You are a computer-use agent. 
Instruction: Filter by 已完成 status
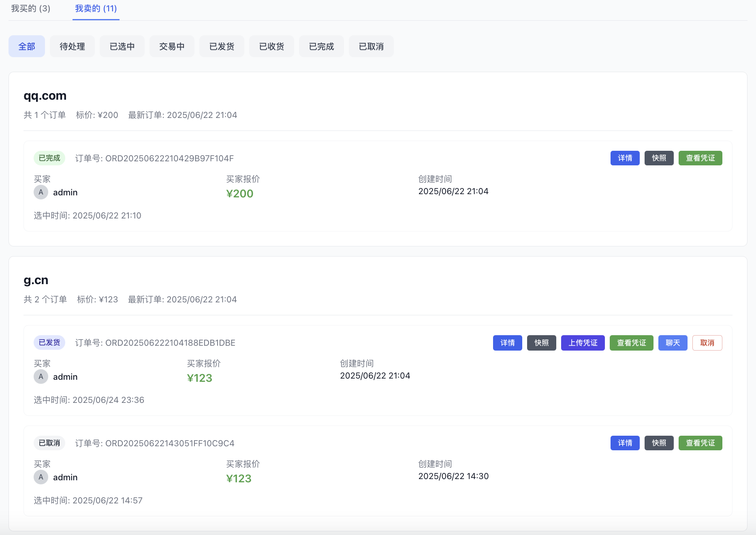coord(321,47)
